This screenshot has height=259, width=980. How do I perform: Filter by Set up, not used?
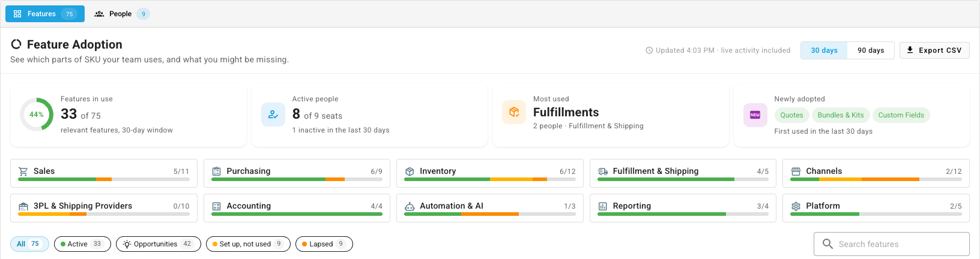click(x=248, y=244)
